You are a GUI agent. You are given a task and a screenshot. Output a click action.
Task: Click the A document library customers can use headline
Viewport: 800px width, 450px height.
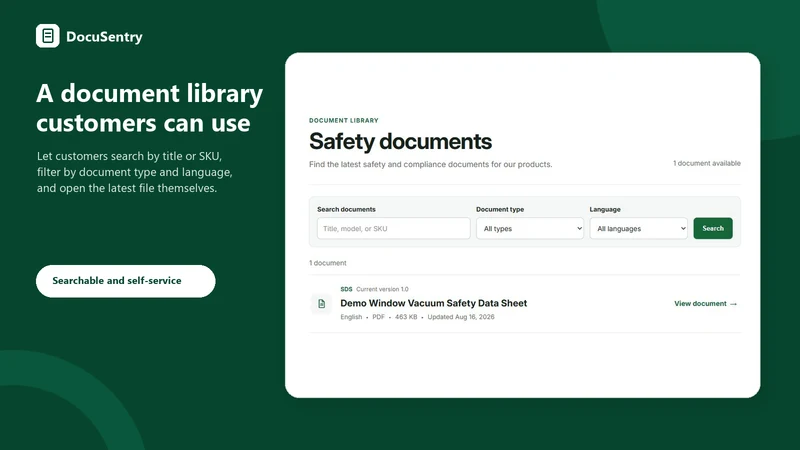pos(149,108)
